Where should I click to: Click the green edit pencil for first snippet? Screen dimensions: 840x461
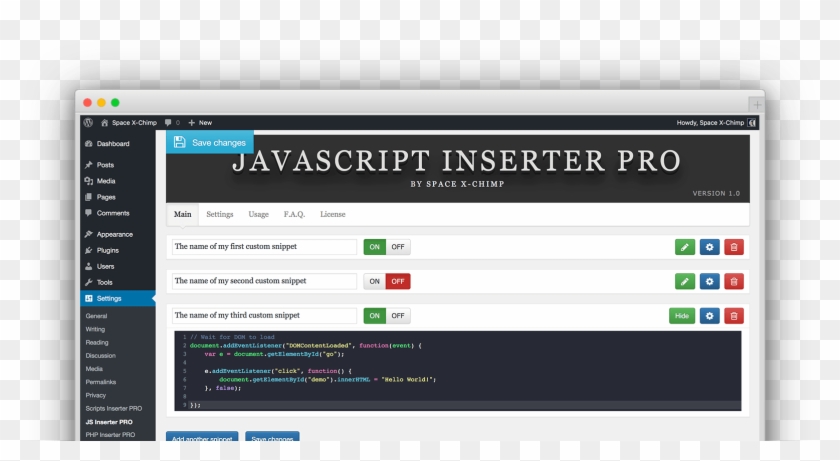point(685,247)
